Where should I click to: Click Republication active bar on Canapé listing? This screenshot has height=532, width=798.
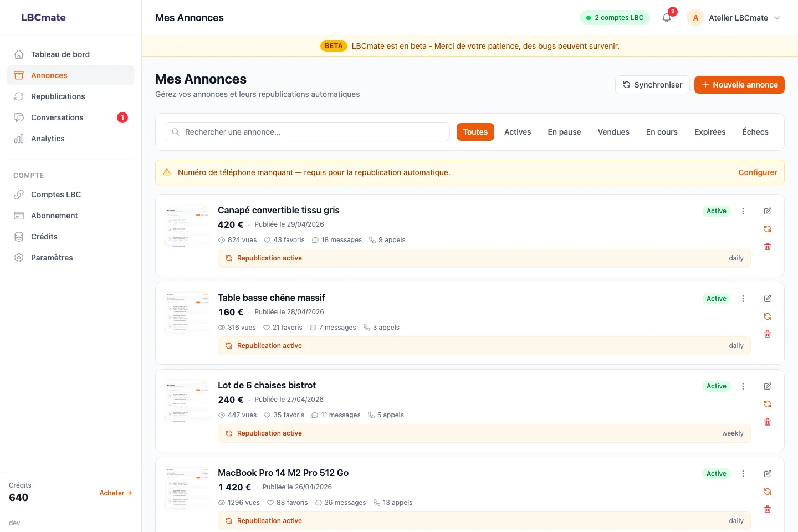pos(484,258)
